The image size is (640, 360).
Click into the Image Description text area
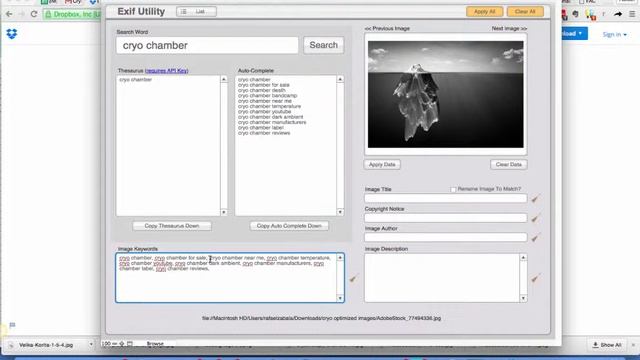point(442,278)
